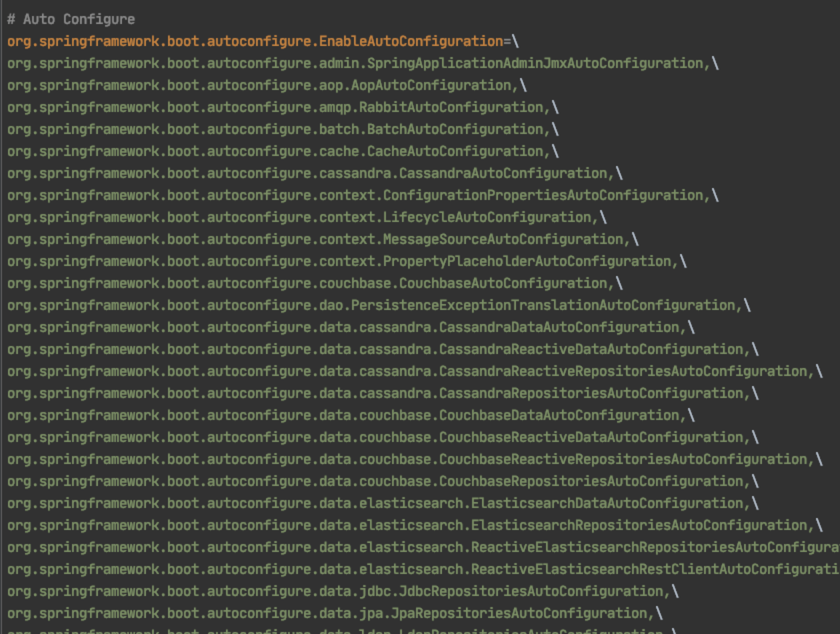Click the ReactiveElasticsearchRestClientAutoConfiguration line
Viewport: 840px width, 634px height.
coord(423,569)
